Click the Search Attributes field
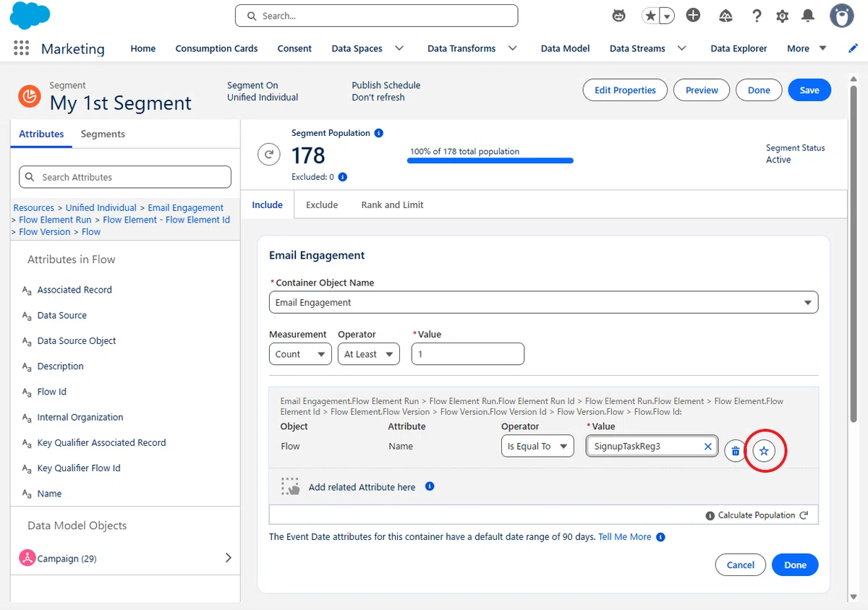Screen dimensions: 868x610 click(125, 177)
